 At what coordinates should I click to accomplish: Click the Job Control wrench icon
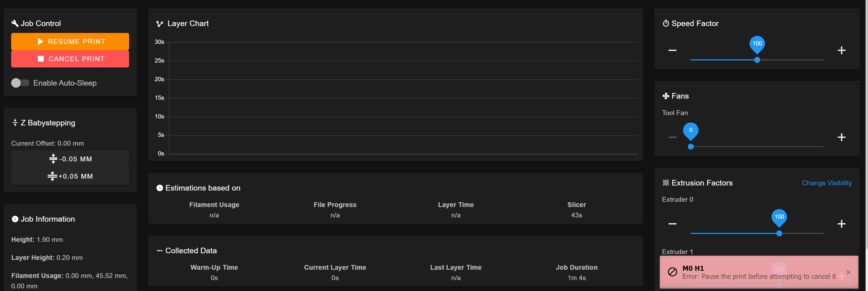[x=15, y=23]
